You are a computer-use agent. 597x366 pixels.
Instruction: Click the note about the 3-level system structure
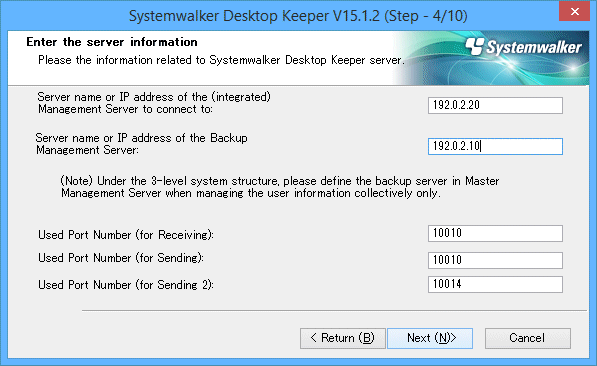tap(280, 187)
